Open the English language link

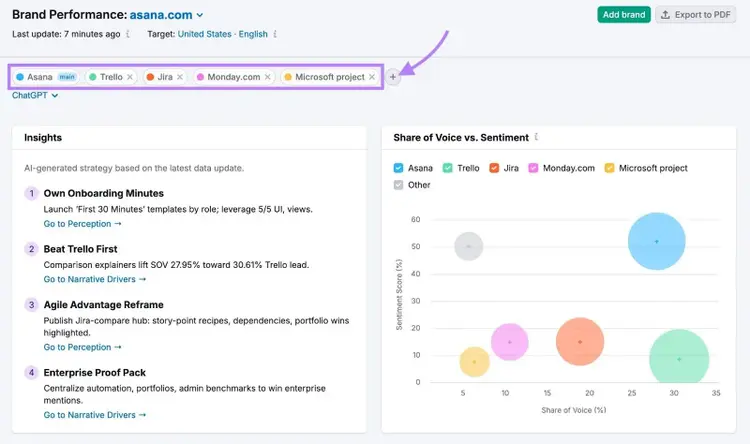click(253, 34)
